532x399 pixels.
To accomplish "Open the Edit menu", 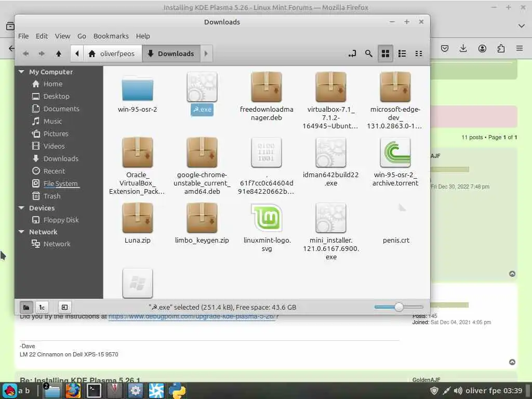I will click(42, 36).
